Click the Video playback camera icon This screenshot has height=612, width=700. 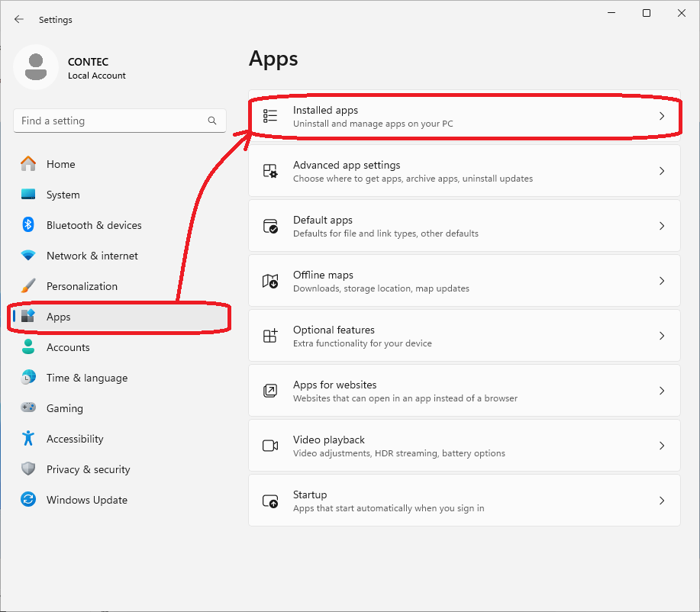point(270,446)
